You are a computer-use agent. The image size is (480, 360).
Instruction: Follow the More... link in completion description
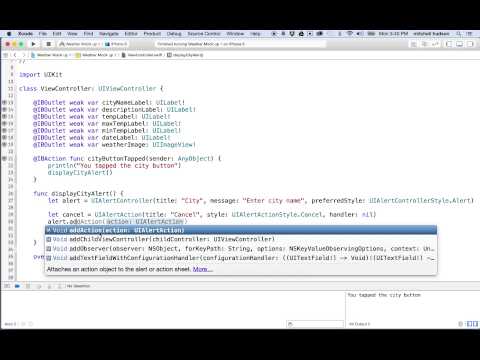pos(202,269)
